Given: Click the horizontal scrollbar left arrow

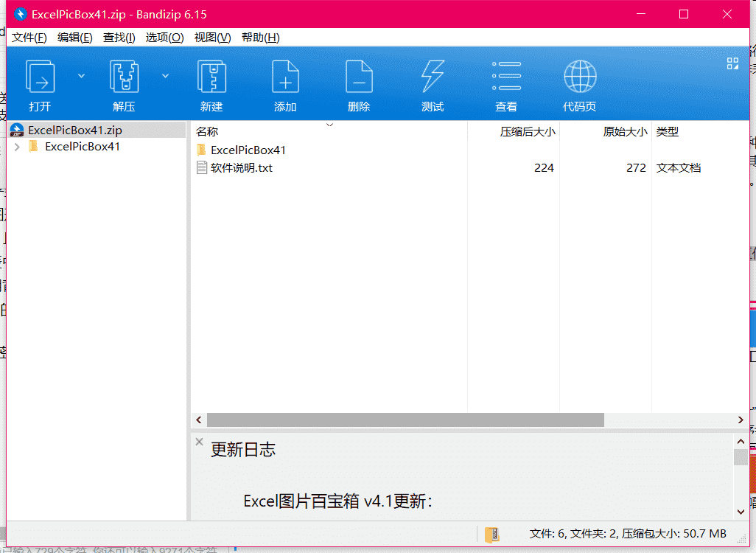Looking at the screenshot, I should tap(199, 420).
